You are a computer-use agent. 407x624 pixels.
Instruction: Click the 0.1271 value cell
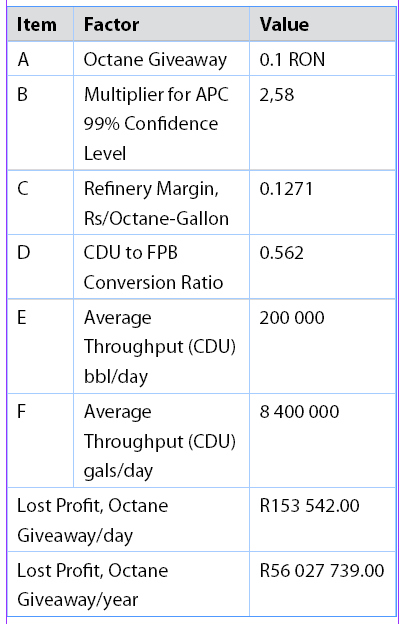[323, 203]
